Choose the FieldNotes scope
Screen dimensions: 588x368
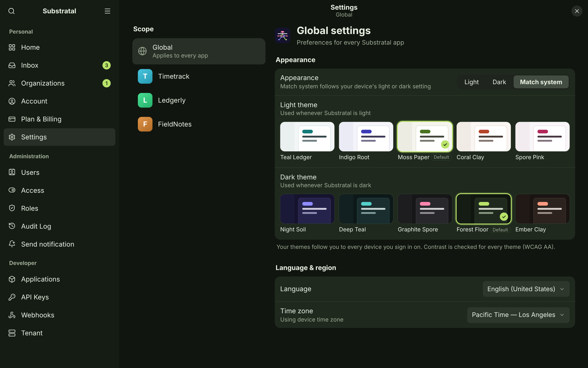coord(199,124)
